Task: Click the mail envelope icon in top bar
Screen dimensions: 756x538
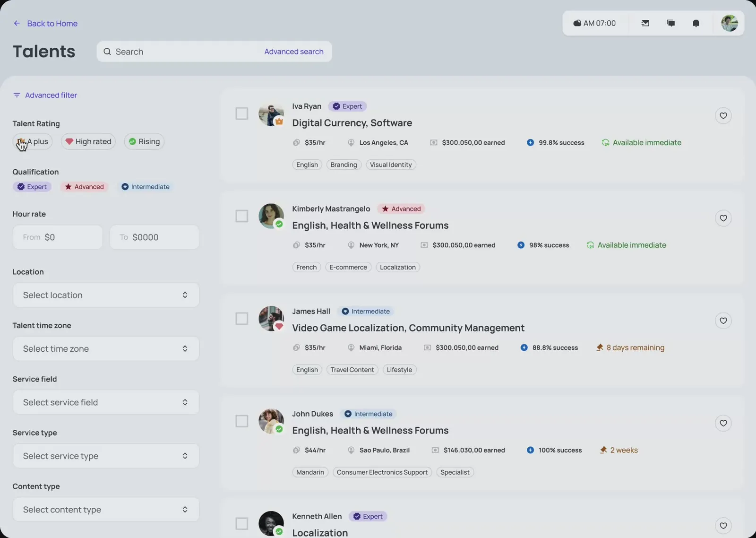Action: pyautogui.click(x=645, y=23)
